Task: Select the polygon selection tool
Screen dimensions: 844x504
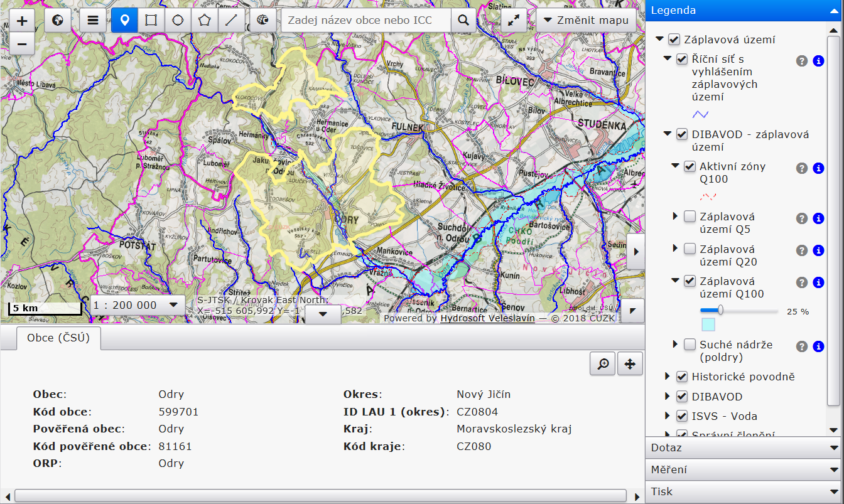Action: click(205, 21)
